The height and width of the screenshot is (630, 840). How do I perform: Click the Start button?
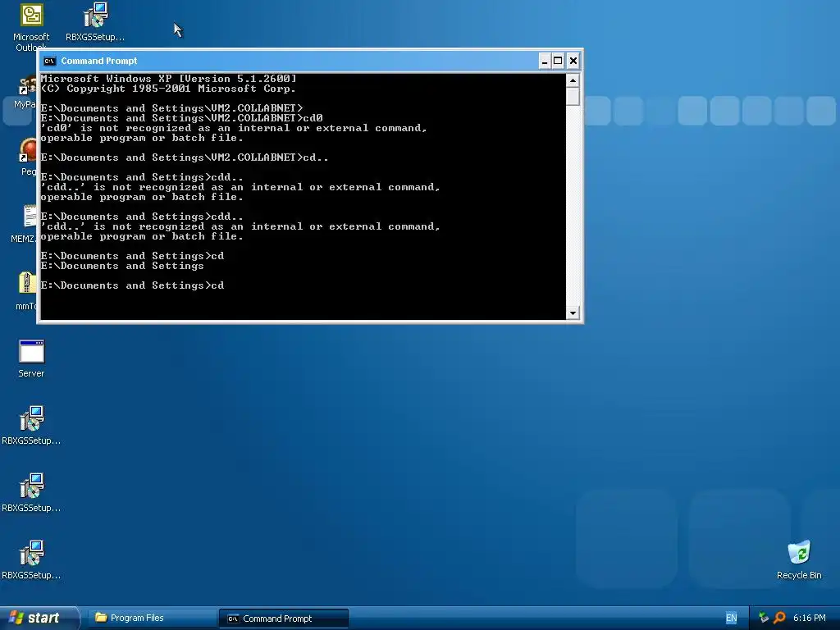(39, 618)
